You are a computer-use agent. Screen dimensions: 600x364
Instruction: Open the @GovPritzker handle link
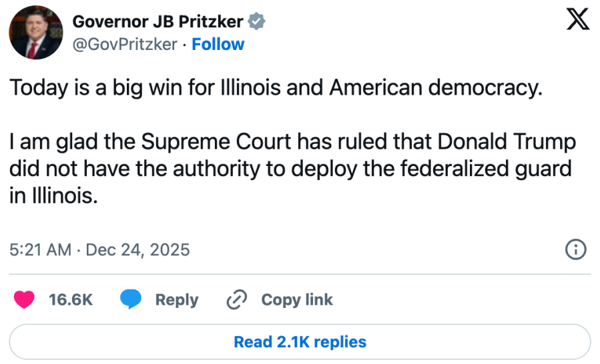click(x=125, y=44)
